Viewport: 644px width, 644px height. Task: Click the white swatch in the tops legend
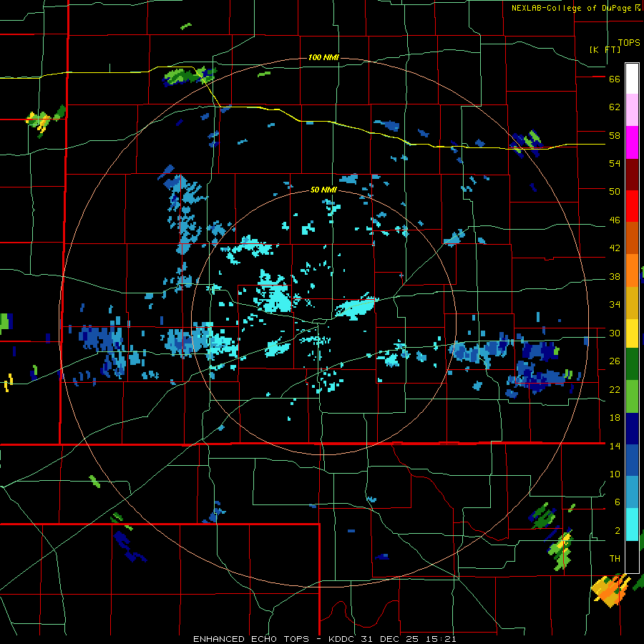(x=632, y=79)
